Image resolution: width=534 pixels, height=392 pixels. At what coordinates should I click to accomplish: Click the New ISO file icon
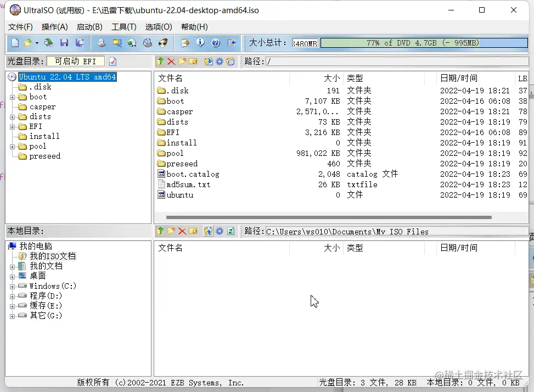[15, 43]
